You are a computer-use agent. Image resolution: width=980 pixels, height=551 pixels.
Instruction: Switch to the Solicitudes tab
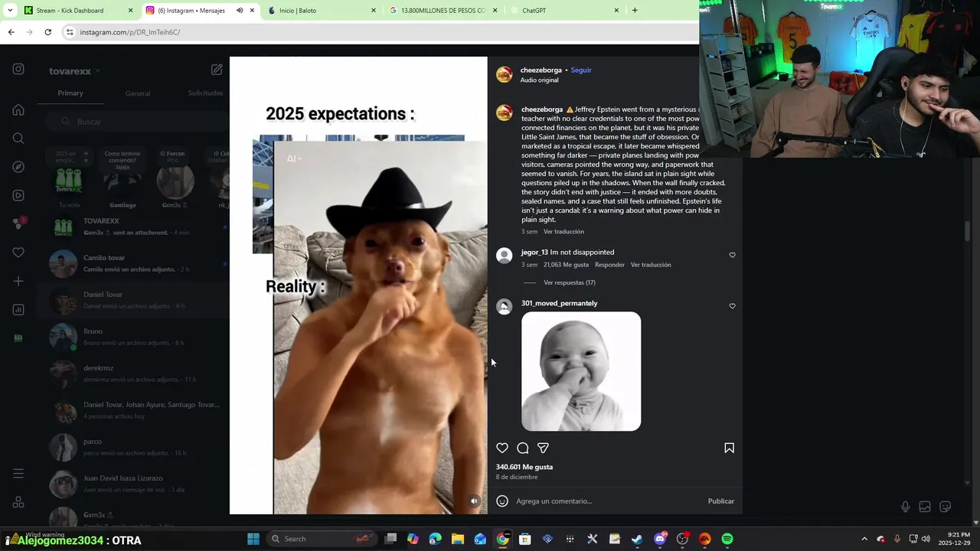(x=205, y=93)
